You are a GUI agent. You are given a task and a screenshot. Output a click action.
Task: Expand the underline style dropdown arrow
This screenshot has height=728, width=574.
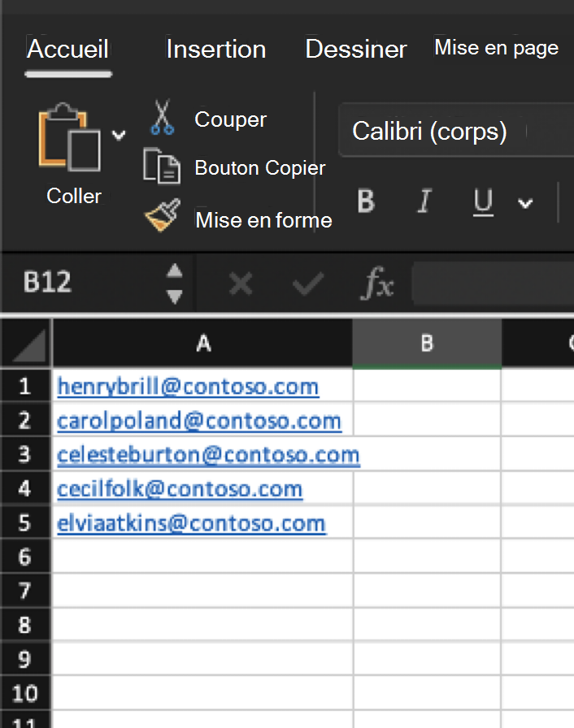525,203
